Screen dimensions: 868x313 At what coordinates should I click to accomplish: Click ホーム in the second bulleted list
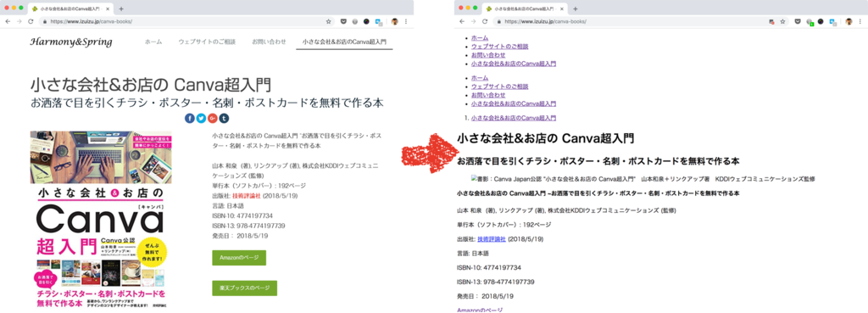point(480,77)
